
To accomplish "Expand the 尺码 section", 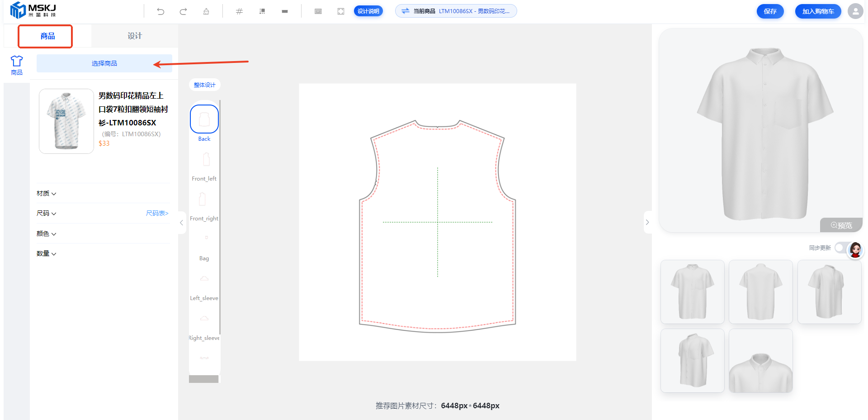I will [x=47, y=213].
